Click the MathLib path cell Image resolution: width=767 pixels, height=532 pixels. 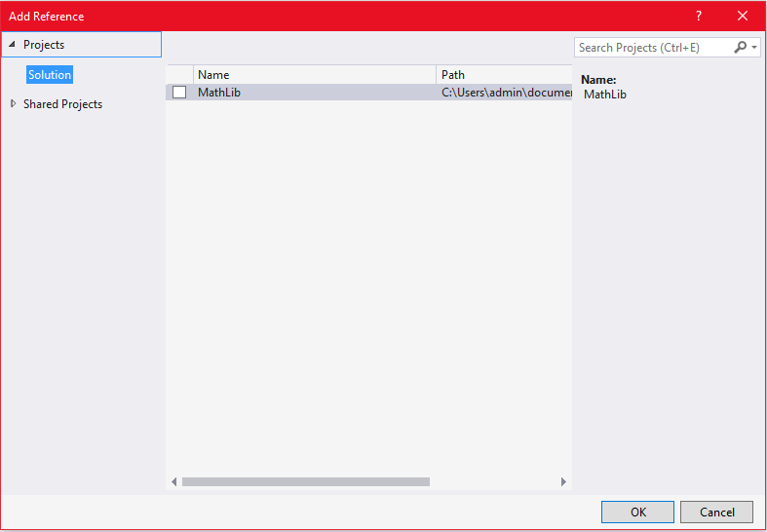coord(506,92)
